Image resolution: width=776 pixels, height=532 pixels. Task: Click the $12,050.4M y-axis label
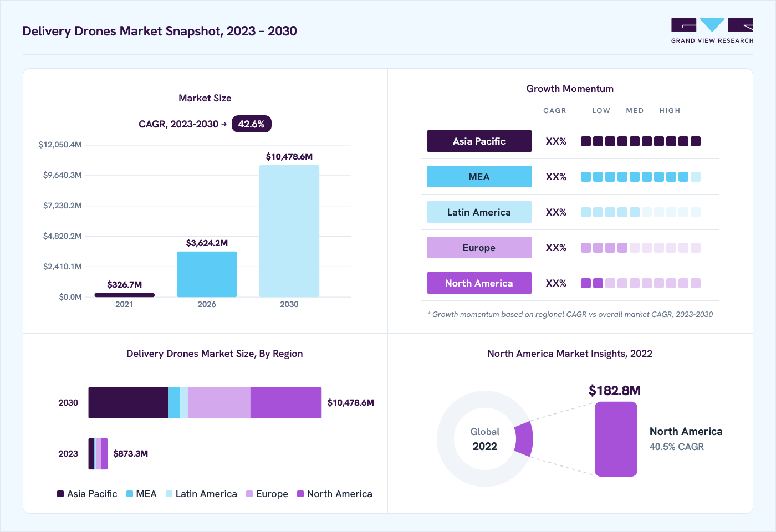[60, 145]
